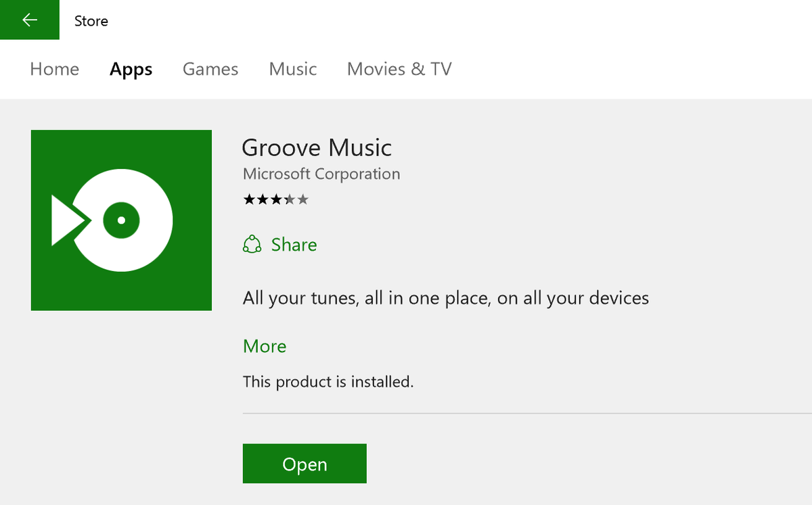Expand the description via the More link

(265, 346)
